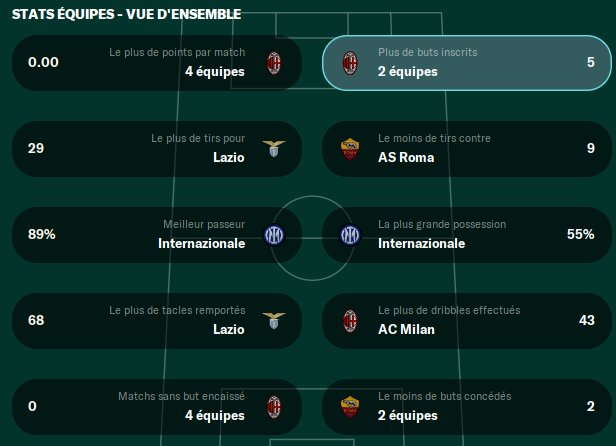Click AC Milan crest in points per match card
The width and height of the screenshot is (616, 446).
pos(274,63)
